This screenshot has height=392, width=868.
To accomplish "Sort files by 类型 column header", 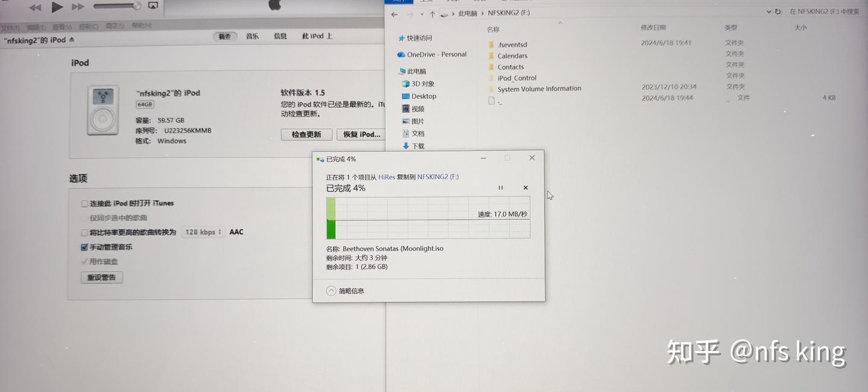I will 731,28.
